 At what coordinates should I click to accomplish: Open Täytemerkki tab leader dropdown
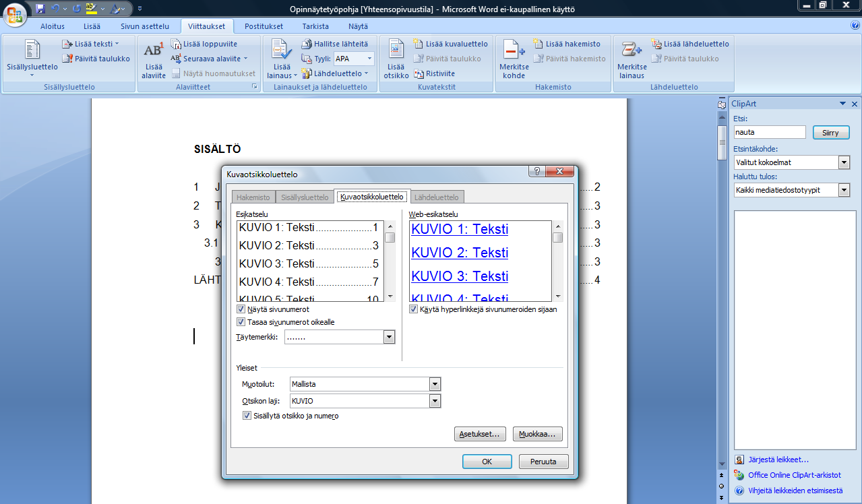pos(389,337)
